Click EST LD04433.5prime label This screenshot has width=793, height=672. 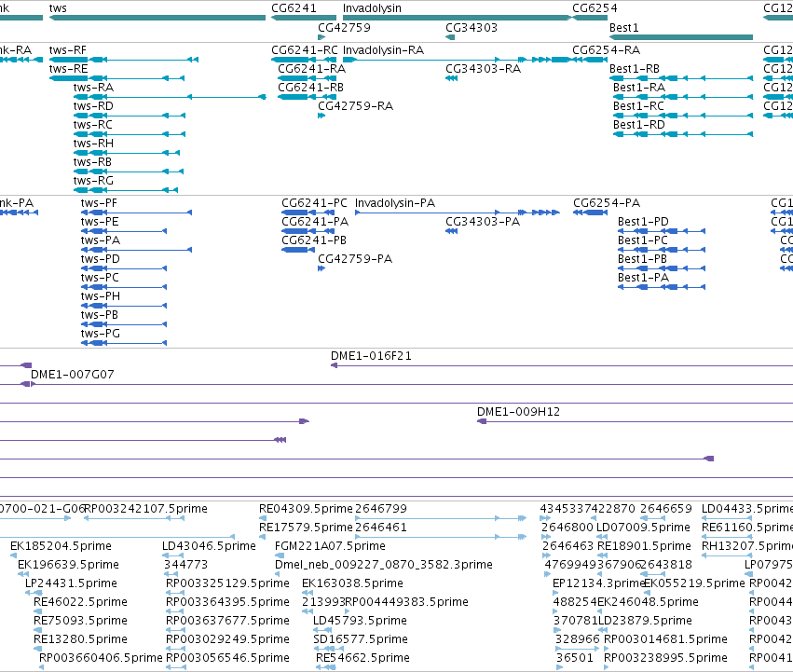tap(747, 509)
